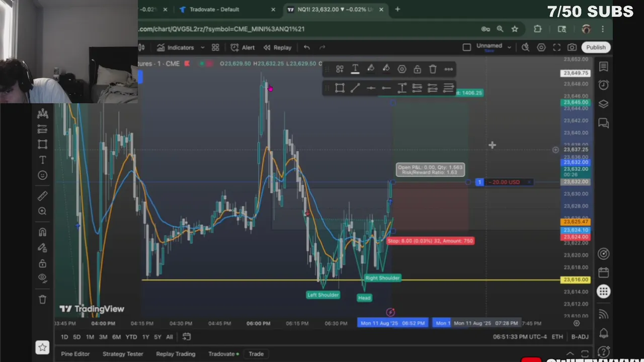Set the All time range
Screen dimensions: 644x362
169,337
